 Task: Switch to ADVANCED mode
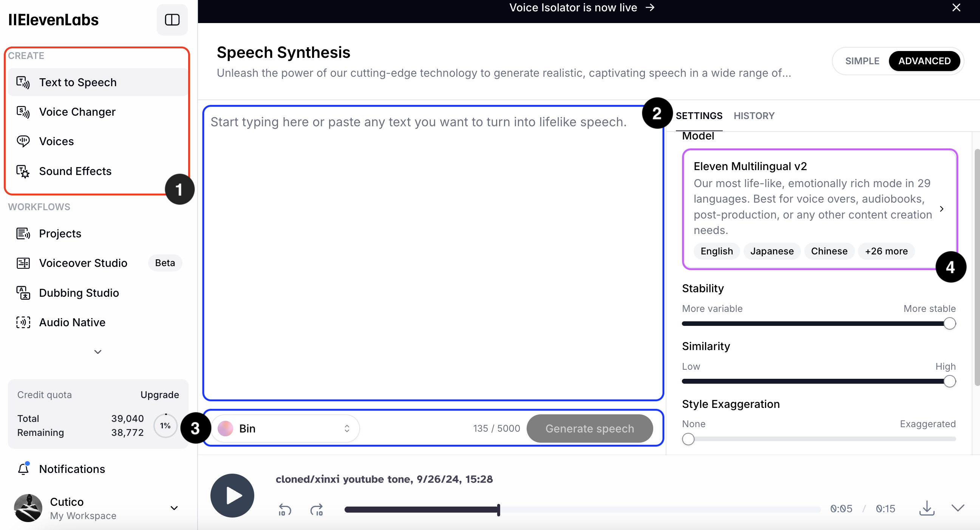[924, 61]
